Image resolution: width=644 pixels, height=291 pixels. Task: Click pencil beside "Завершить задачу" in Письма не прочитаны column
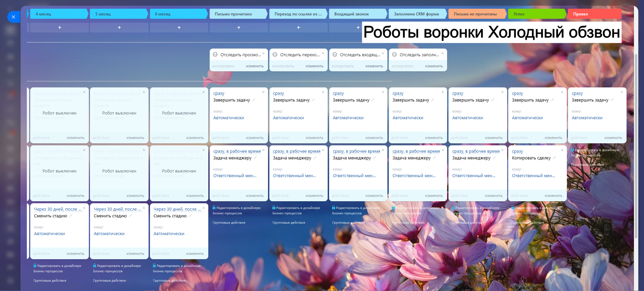click(492, 100)
